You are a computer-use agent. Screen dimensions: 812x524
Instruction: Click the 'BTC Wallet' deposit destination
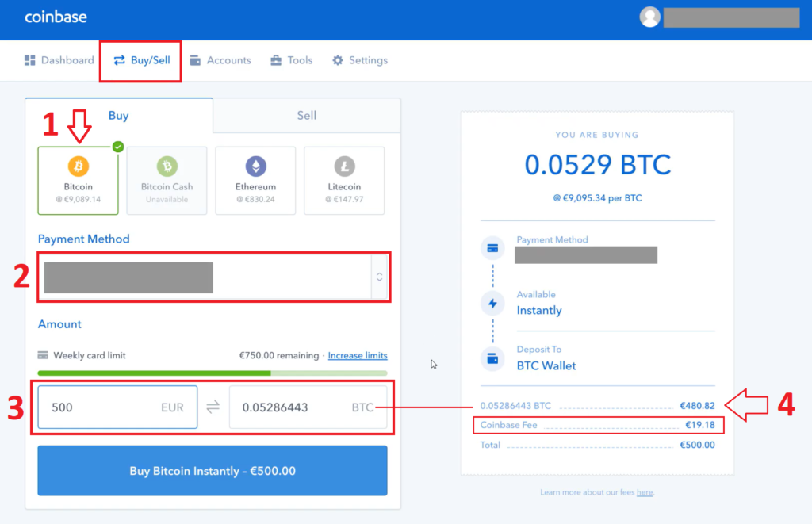546,365
